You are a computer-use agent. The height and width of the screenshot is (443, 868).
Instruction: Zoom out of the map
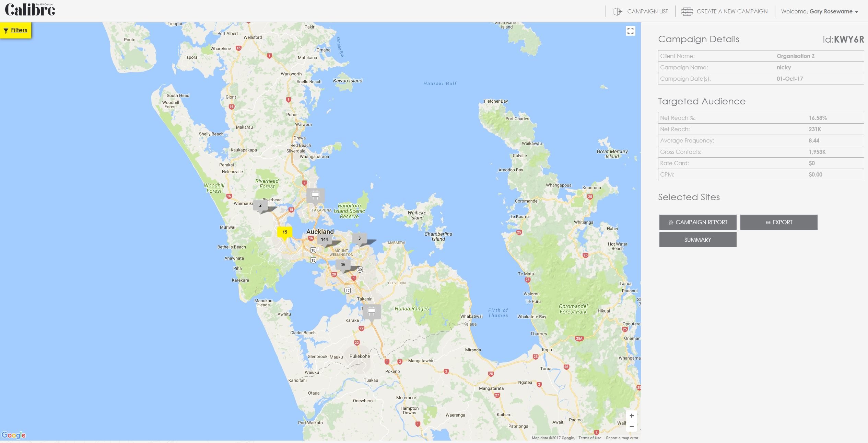pyautogui.click(x=631, y=427)
